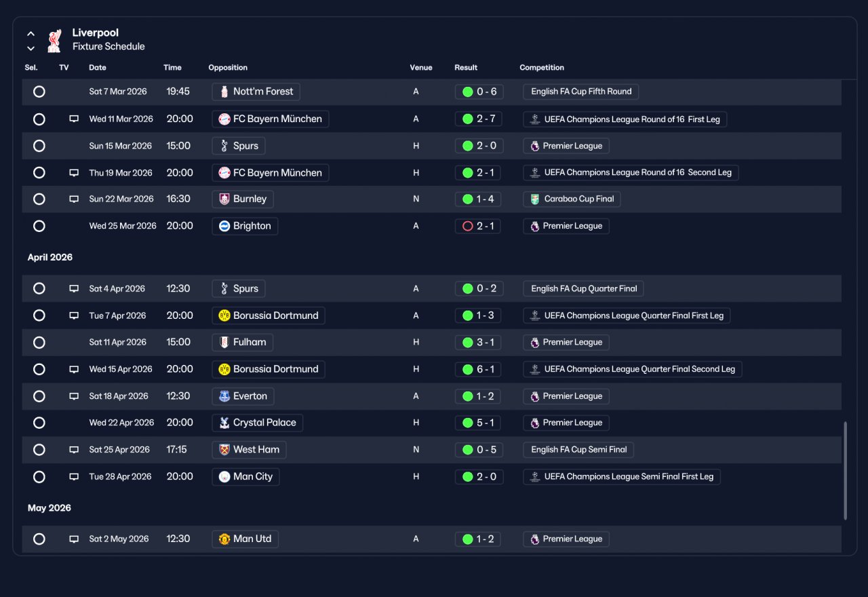Viewport: 868px width, 597px height.
Task: Click the TV icon for Man Utd 2 May
Action: click(x=74, y=539)
